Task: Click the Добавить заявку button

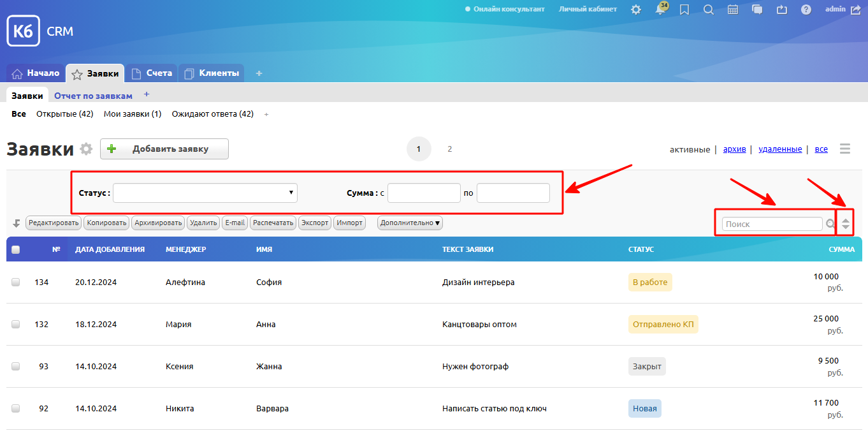Action: (164, 149)
